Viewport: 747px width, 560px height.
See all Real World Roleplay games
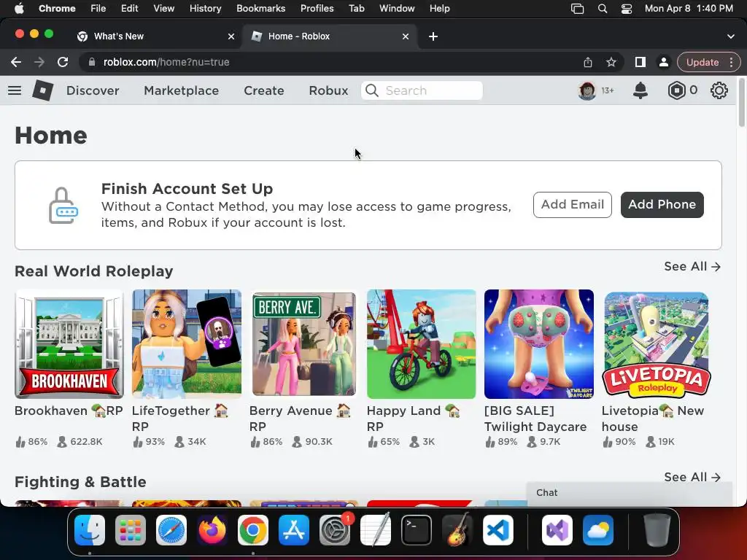(x=692, y=267)
